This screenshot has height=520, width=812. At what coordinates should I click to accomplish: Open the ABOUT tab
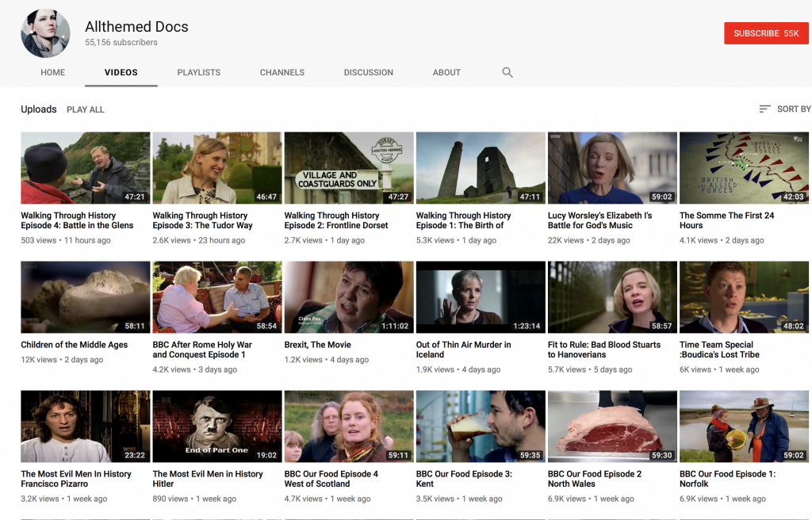446,72
